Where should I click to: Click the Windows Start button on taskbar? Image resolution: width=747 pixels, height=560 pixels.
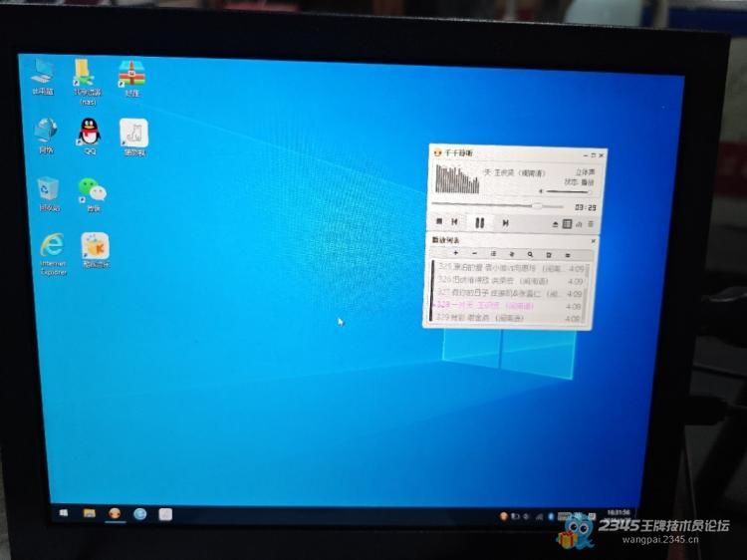[x=64, y=513]
